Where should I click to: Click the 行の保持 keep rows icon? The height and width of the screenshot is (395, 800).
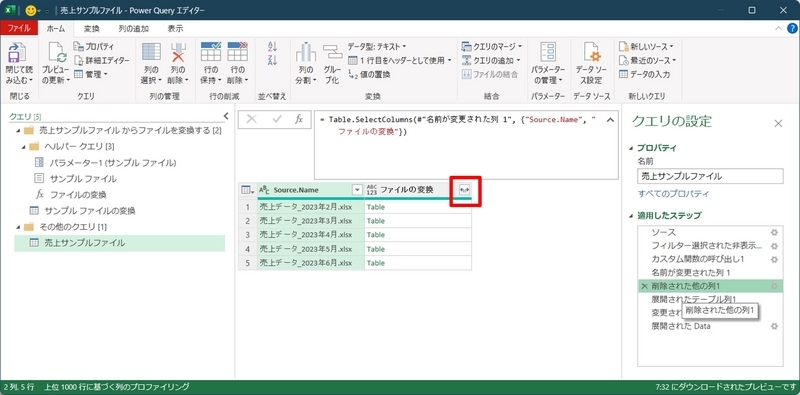[210, 52]
